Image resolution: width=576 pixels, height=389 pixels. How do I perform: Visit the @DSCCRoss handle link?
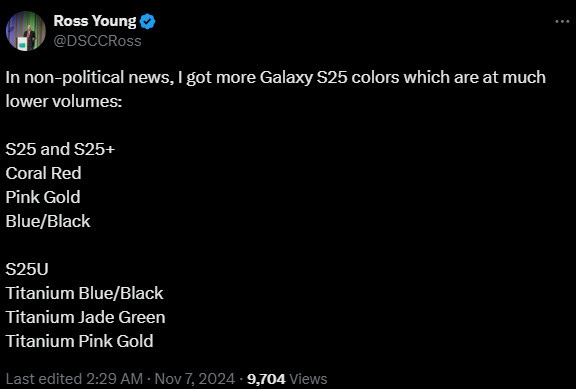tap(97, 41)
